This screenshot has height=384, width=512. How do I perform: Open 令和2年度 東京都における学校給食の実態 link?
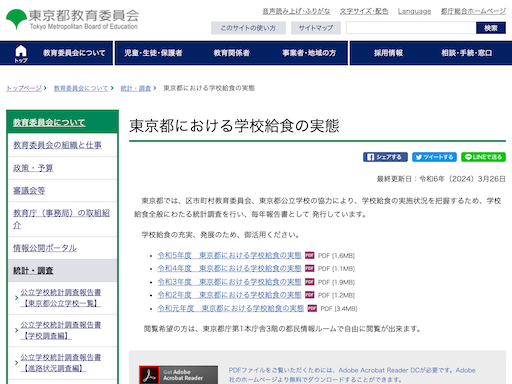pos(229,295)
